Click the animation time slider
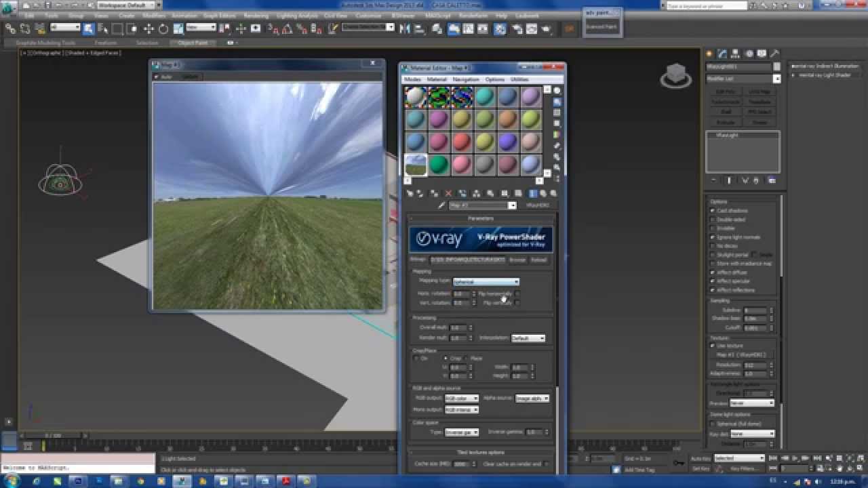The image size is (868, 488). 53,435
